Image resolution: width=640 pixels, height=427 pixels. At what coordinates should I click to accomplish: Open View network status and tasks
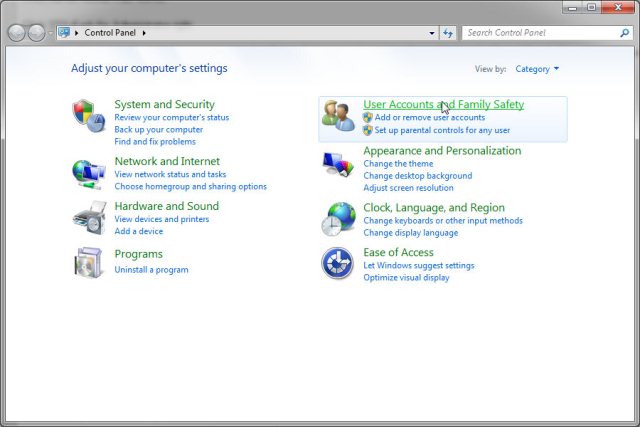(170, 174)
